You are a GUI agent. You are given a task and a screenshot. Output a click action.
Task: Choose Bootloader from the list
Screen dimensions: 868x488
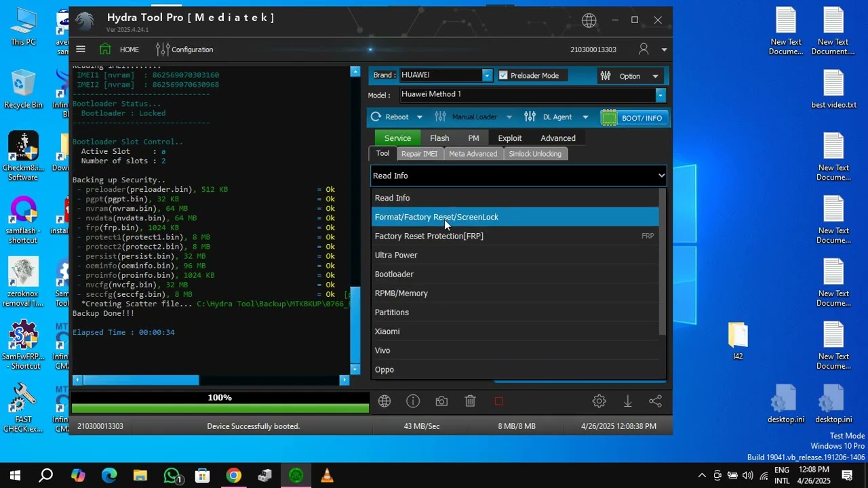click(515, 274)
